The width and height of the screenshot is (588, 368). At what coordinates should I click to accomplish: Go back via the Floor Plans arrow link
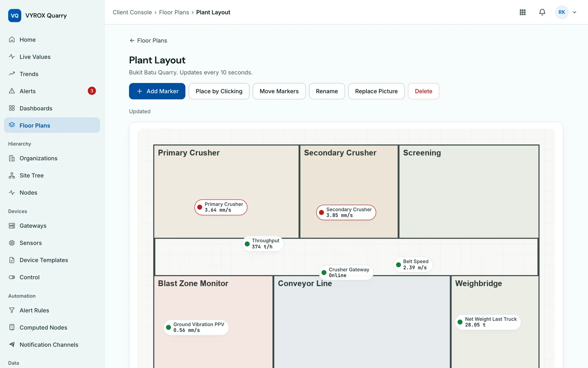148,40
